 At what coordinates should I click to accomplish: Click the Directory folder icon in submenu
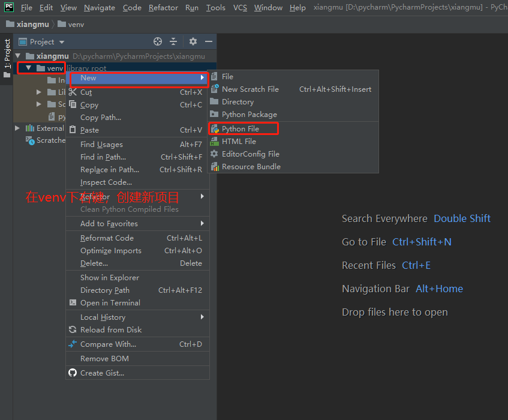pyautogui.click(x=214, y=101)
